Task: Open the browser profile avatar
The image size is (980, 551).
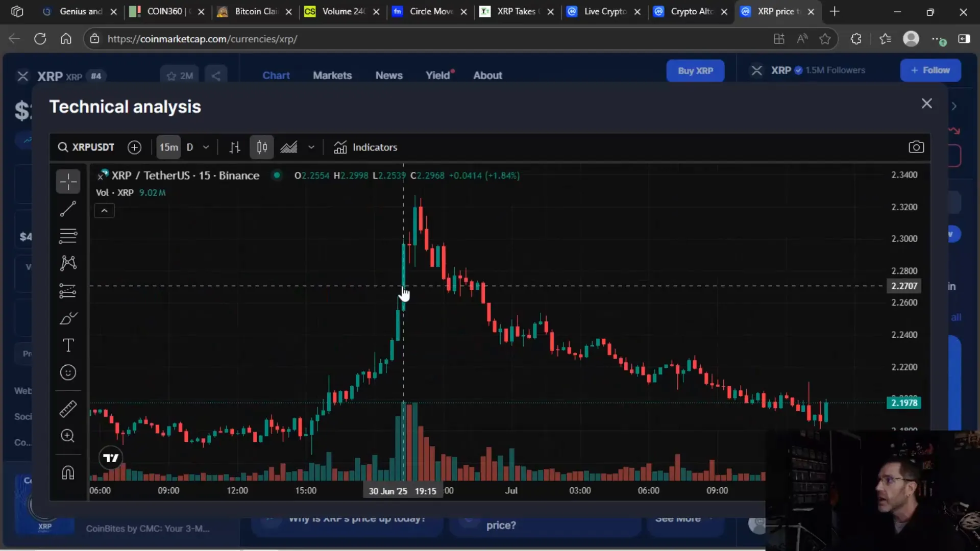Action: [x=911, y=39]
